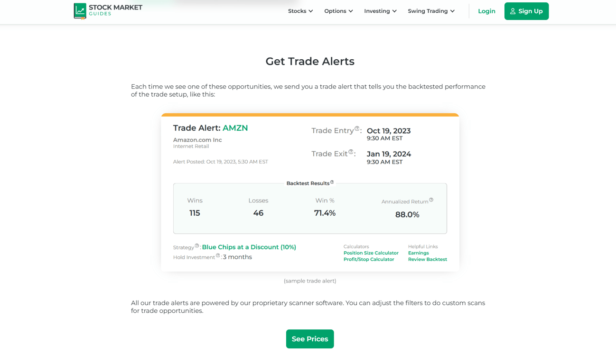Open the Trade Entry help tooltip icon

[x=357, y=128]
